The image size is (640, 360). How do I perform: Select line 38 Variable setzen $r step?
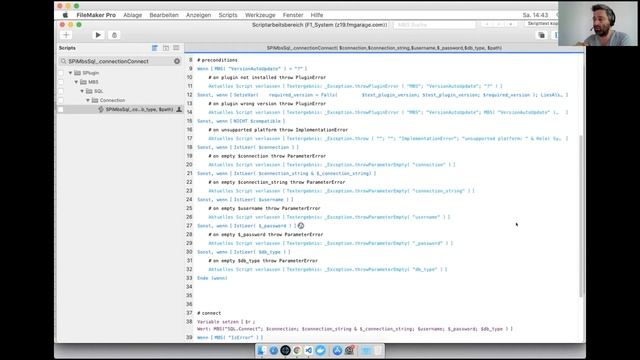point(355,325)
